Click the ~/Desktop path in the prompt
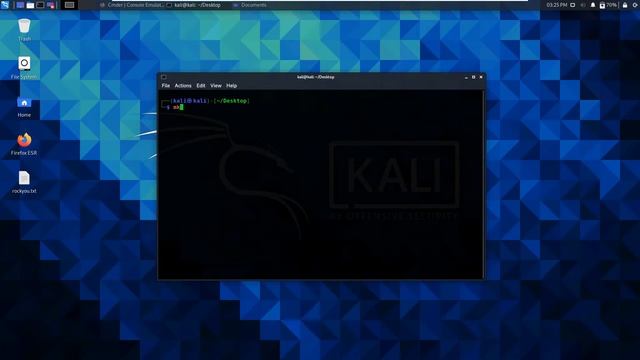This screenshot has width=640, height=360. pyautogui.click(x=231, y=101)
